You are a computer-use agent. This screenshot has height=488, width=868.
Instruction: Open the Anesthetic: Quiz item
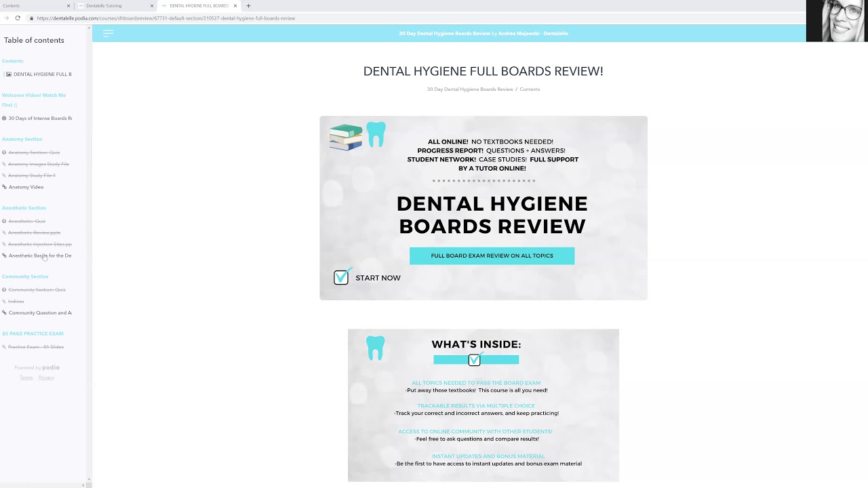click(x=27, y=221)
